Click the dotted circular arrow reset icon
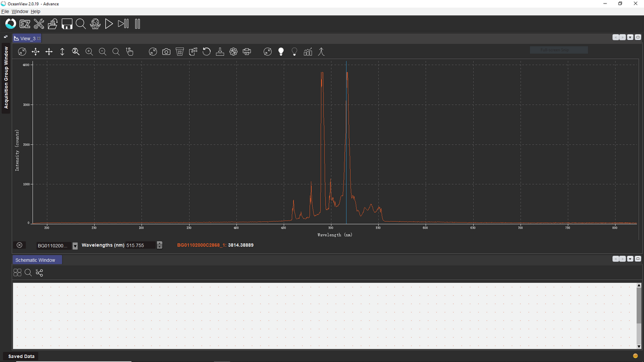Screen dimensions: 644x362 coord(206,52)
